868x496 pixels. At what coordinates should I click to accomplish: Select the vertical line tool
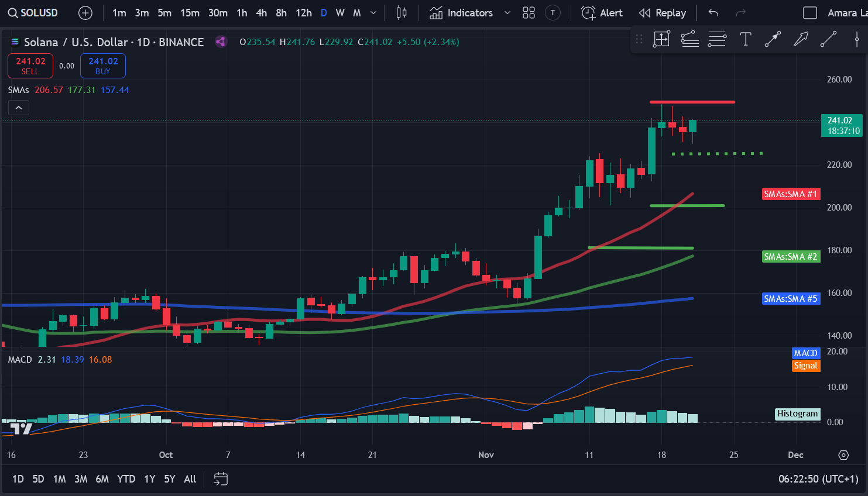point(856,39)
